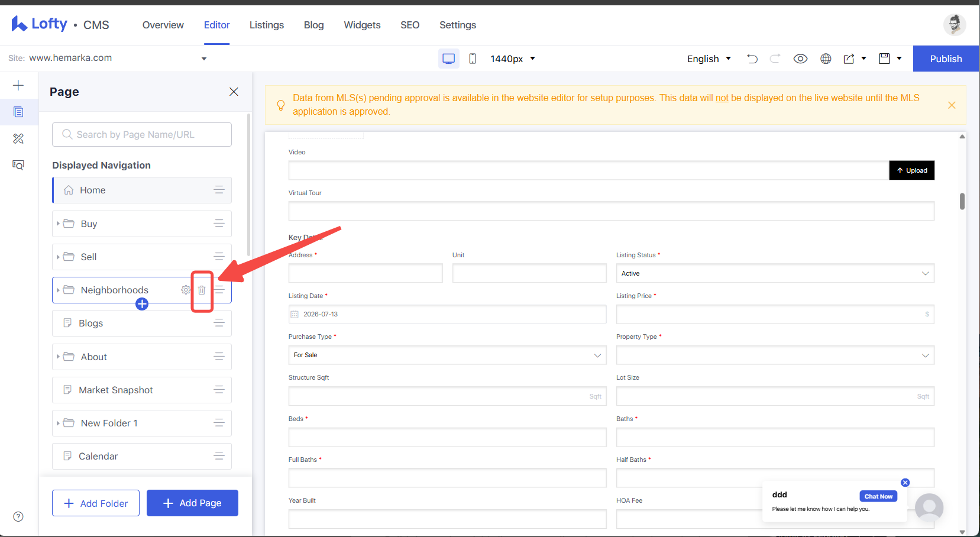Grab the Calendar row drag handle
The height and width of the screenshot is (537, 980).
219,456
